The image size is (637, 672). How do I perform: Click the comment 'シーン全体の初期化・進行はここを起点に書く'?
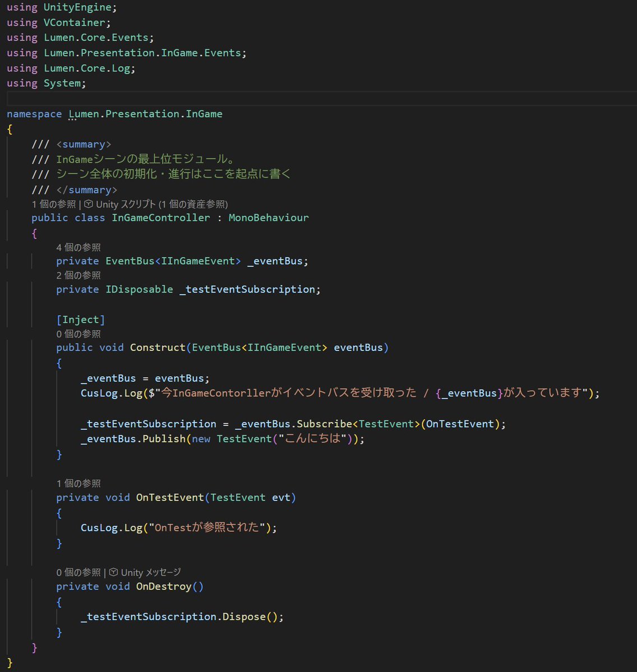pyautogui.click(x=174, y=174)
